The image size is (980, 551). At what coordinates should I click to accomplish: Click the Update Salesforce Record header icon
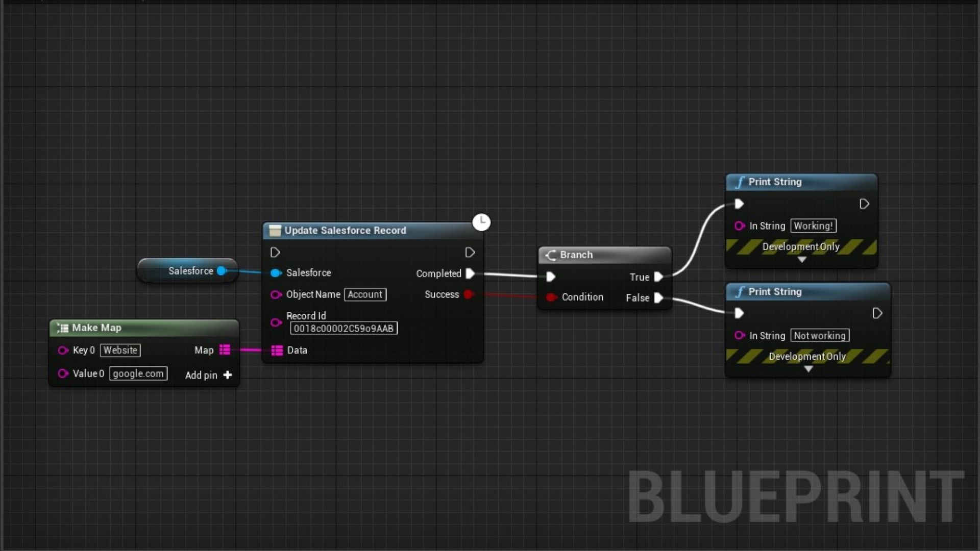pyautogui.click(x=275, y=231)
